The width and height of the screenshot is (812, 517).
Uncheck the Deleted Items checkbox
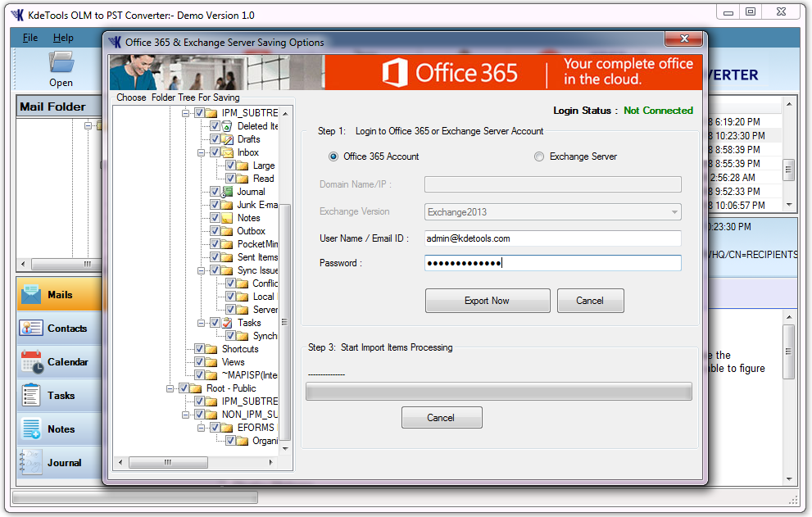[x=215, y=126]
